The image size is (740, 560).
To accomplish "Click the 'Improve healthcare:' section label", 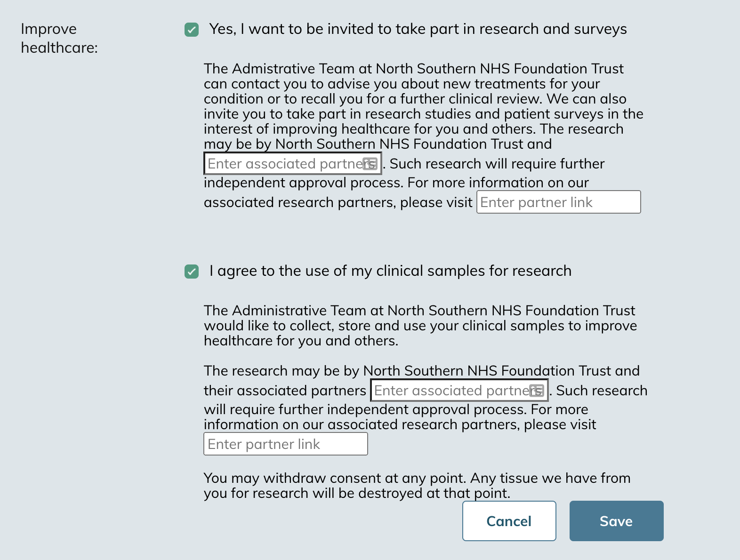I will click(x=59, y=38).
